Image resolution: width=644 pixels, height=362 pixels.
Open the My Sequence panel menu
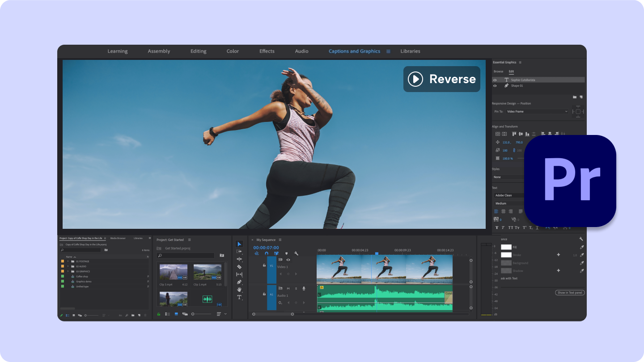(x=280, y=240)
